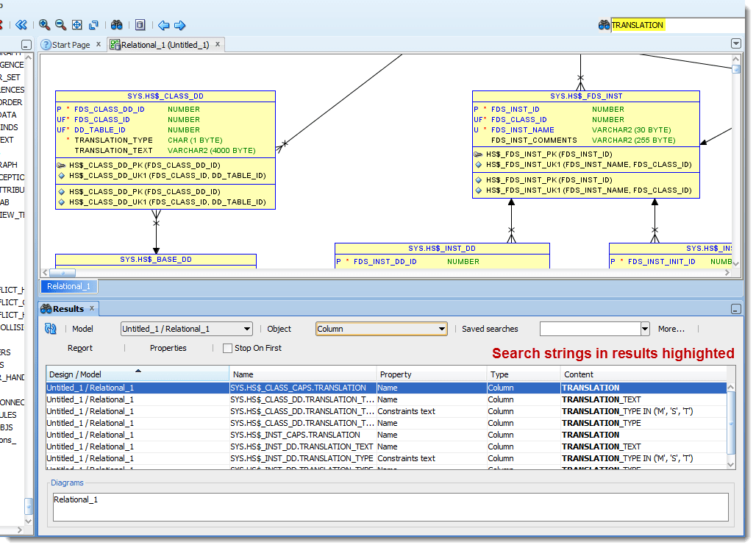The image size is (756, 548).
Task: Select the SYS.HS$_INST_CAPS.TRANSLATION result row
Action: (x=295, y=435)
